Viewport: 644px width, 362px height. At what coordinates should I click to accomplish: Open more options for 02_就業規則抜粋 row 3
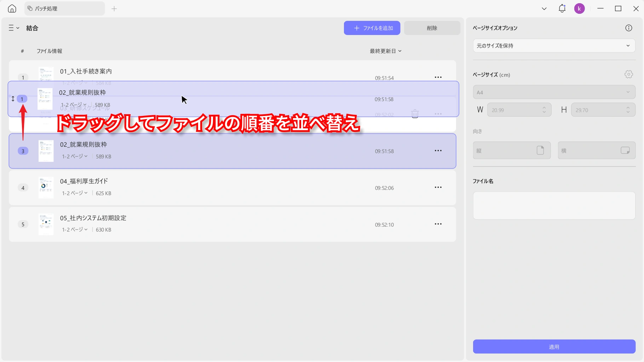tap(438, 151)
